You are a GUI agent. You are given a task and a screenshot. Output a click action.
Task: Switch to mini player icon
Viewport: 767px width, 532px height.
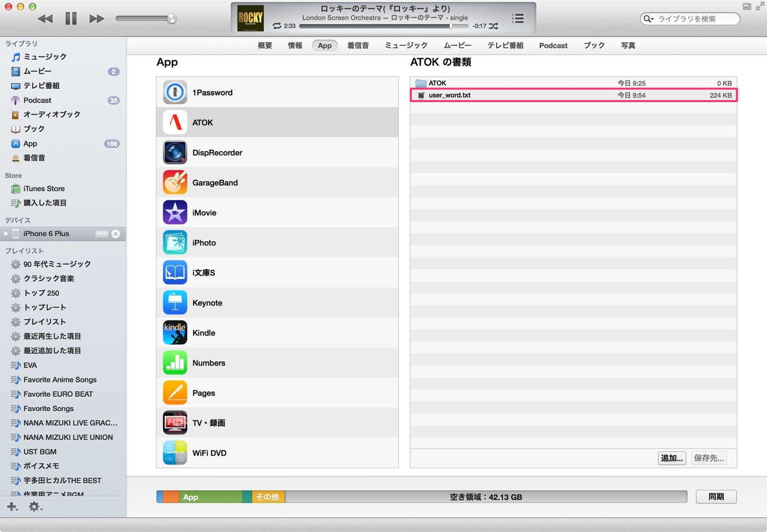coord(747,6)
